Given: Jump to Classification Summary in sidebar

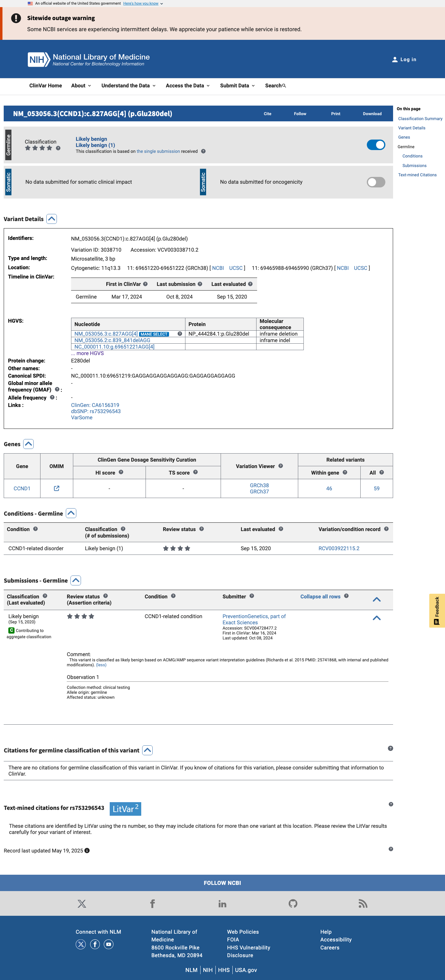Looking at the screenshot, I should click(x=420, y=119).
